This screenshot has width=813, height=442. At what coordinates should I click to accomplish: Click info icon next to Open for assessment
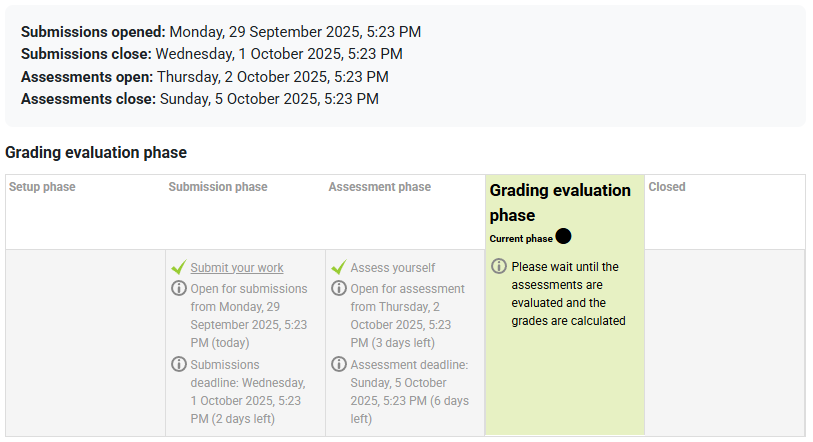tap(339, 289)
